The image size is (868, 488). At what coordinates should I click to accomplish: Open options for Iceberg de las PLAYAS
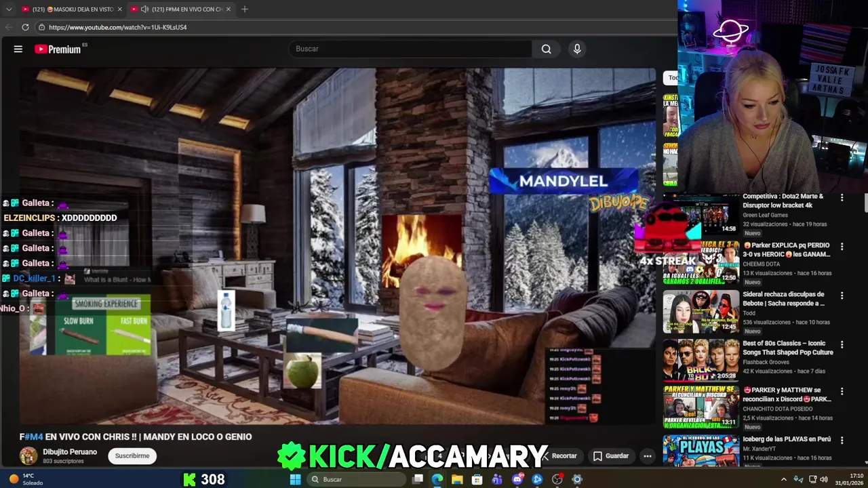pyautogui.click(x=842, y=441)
